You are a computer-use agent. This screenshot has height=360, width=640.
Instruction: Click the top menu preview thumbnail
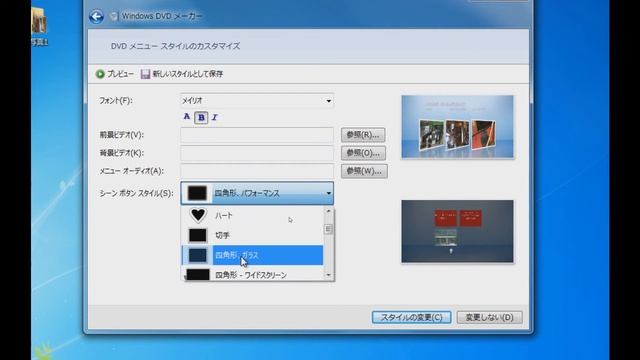457,127
